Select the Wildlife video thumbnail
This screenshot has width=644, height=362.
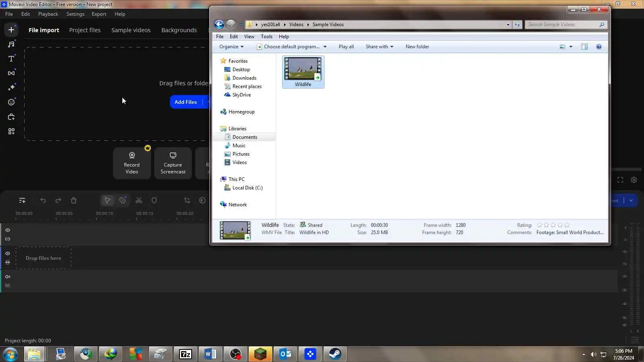pyautogui.click(x=303, y=72)
